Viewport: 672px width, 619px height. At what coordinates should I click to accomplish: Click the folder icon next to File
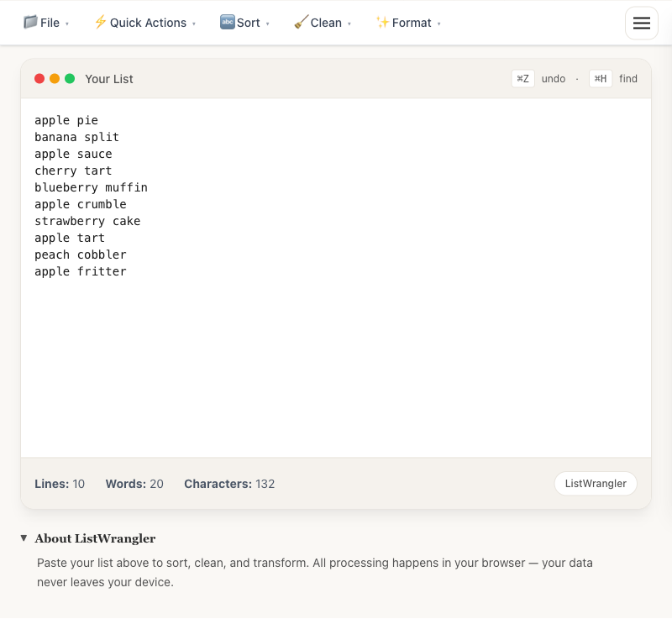click(x=30, y=23)
